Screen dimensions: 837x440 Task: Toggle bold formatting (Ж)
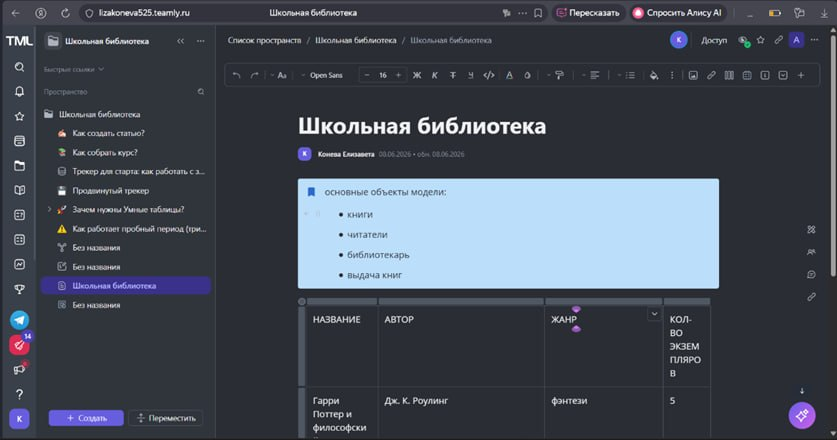tap(417, 75)
